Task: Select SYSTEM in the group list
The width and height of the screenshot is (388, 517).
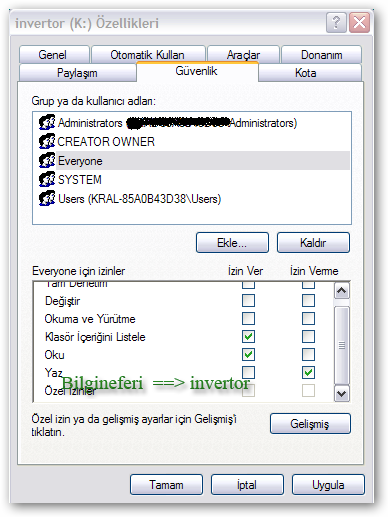Action: [192, 180]
